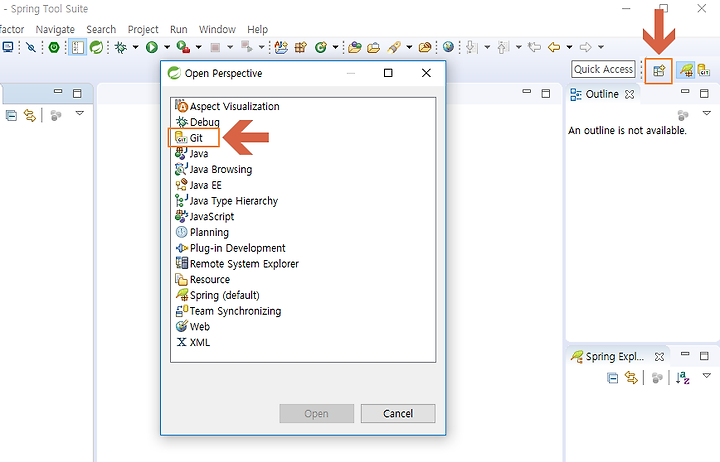720x462 pixels.
Task: Click the monitor icon in toolbar
Action: (8, 47)
